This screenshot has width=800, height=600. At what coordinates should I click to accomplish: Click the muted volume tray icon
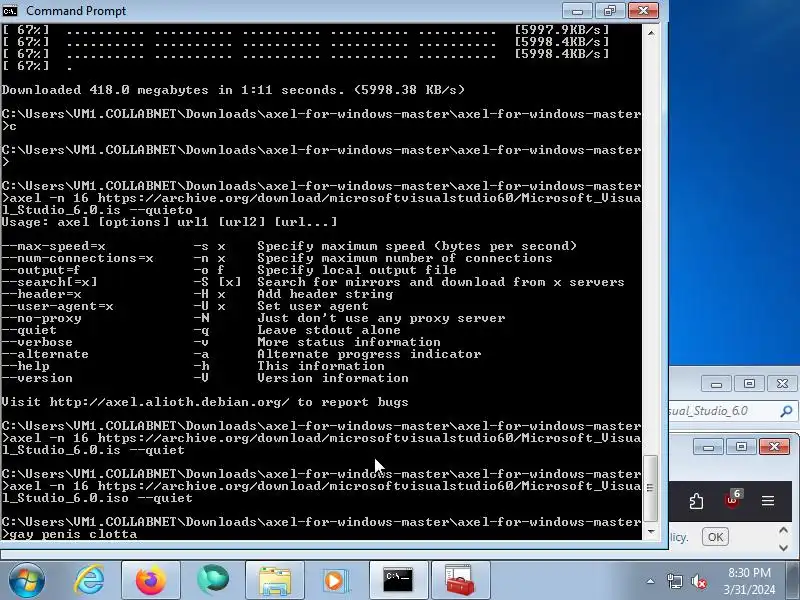pos(698,581)
